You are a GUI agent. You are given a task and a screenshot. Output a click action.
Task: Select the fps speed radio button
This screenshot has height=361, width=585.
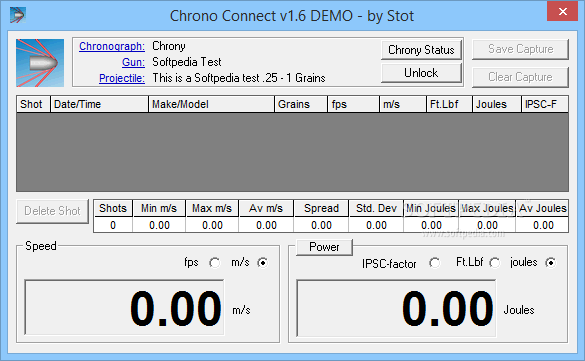point(215,263)
